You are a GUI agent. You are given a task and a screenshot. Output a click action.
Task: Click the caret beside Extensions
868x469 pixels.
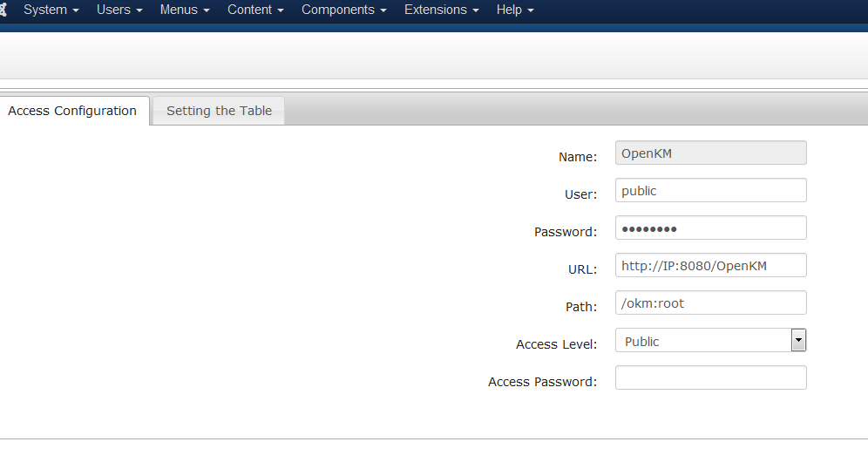point(475,11)
